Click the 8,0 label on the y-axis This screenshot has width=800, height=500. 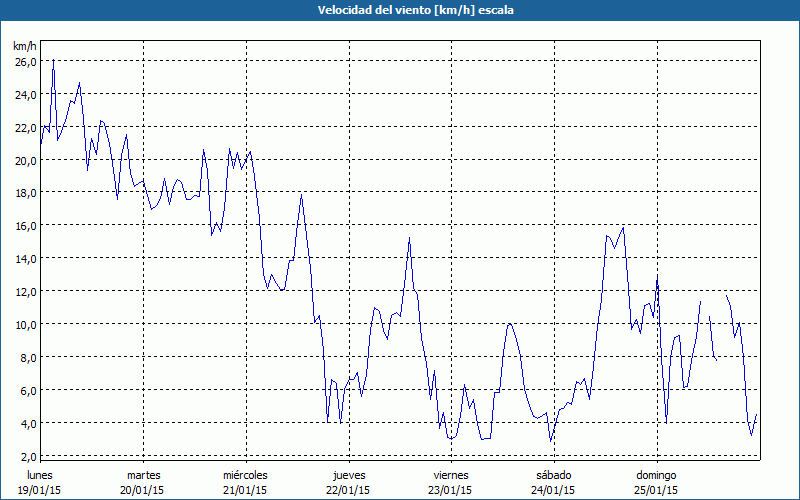pos(25,357)
